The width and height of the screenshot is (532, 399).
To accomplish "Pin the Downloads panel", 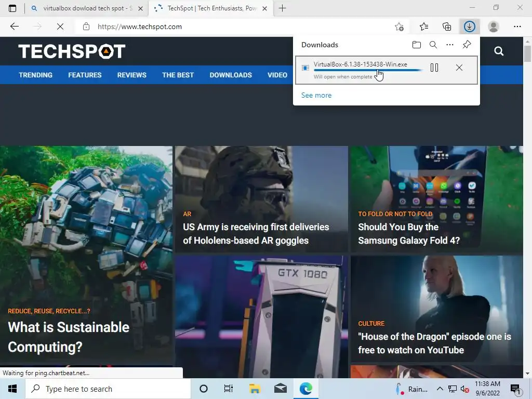I will tap(467, 45).
